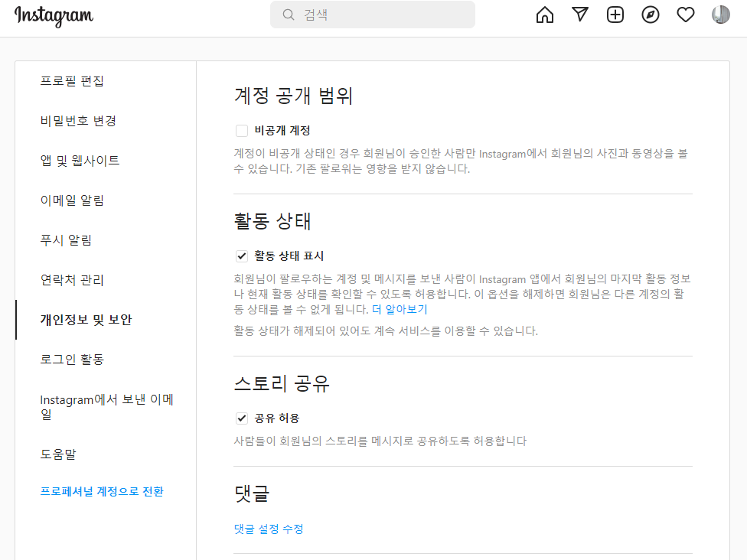Screen dimensions: 747x560
Task: Click text 사람들이 회원님의 스토리를 메시지로 공유하도록 허용합니다
Action: (x=380, y=441)
